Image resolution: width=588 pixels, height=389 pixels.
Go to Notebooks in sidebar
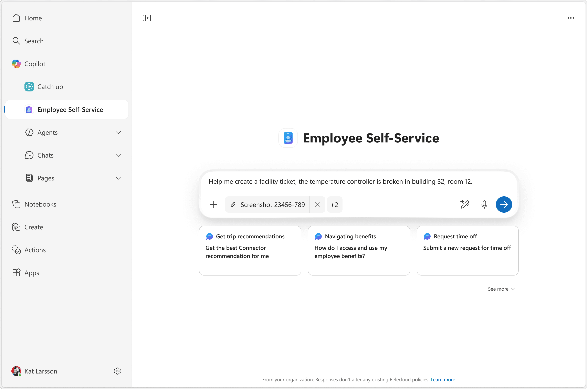40,204
